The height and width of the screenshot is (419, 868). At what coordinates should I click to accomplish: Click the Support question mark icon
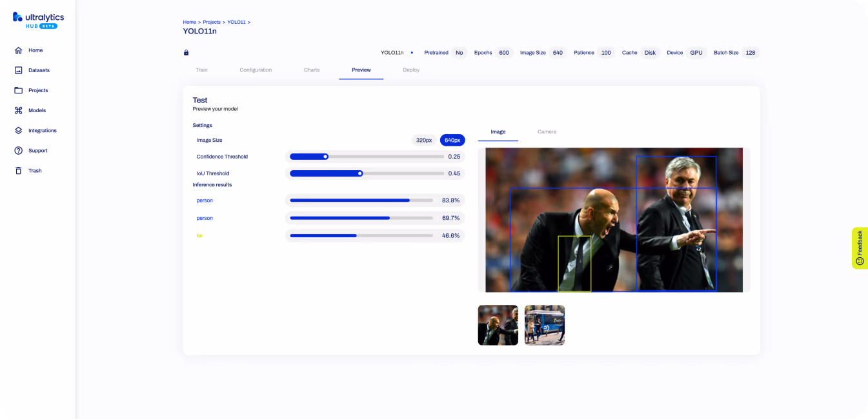point(18,150)
